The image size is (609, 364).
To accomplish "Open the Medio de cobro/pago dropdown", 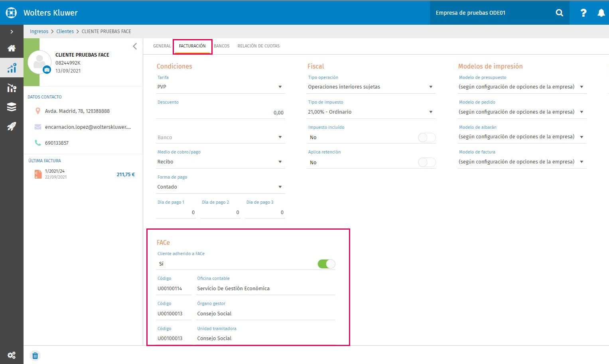I will coord(220,162).
